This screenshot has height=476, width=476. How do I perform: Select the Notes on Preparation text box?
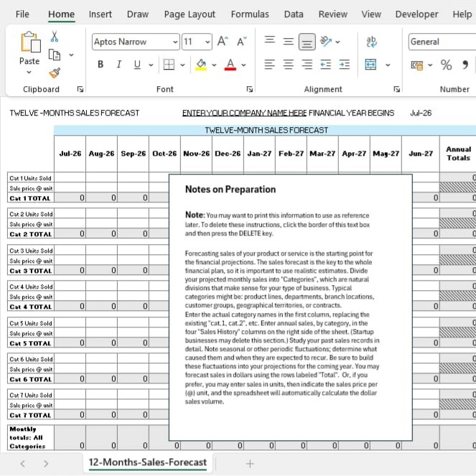click(291, 307)
